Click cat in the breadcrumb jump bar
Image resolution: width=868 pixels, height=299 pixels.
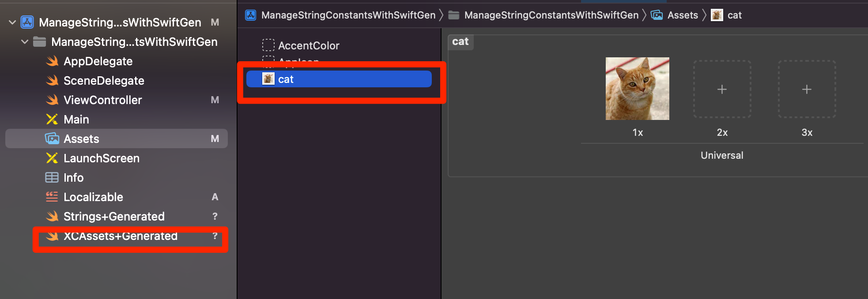[x=734, y=15]
